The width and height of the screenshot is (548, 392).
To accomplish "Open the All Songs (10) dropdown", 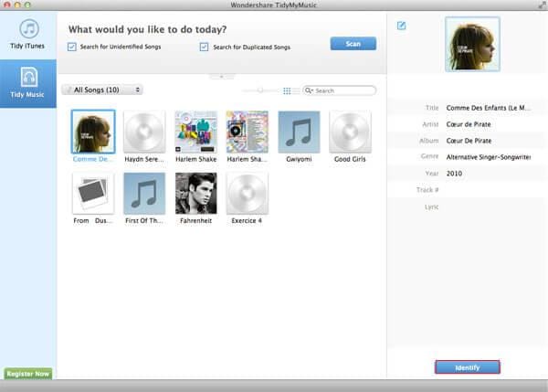I will 102,90.
